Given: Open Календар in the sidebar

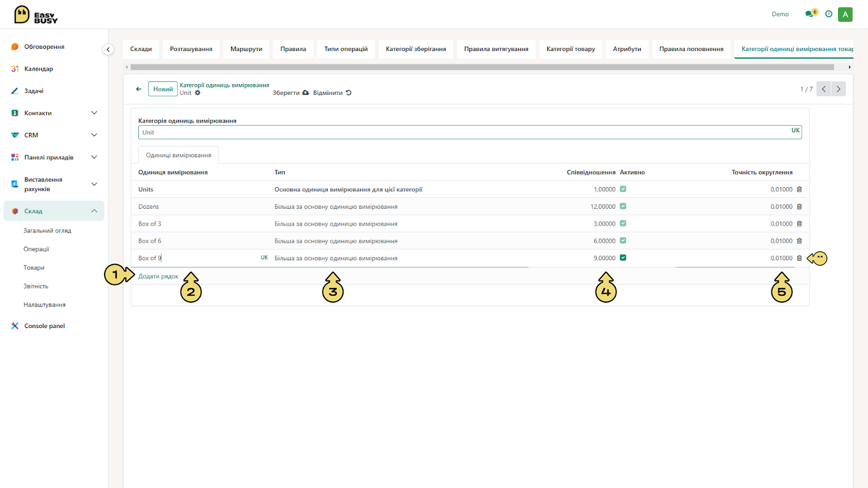Looking at the screenshot, I should (39, 69).
